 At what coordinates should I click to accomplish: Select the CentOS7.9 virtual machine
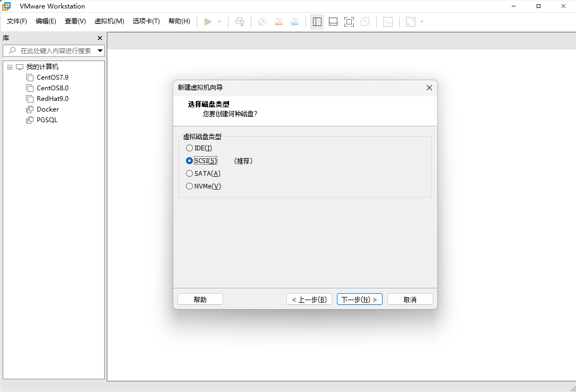53,78
